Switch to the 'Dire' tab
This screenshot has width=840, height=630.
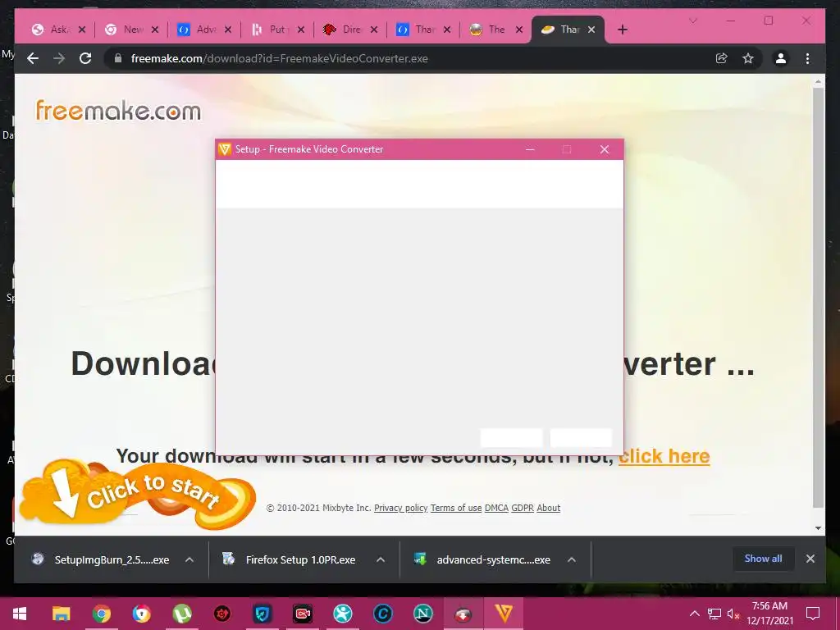tap(351, 30)
